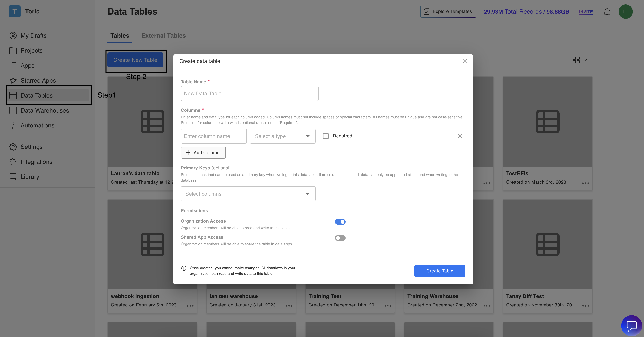Click the TestRFIs table thumbnail icon

548,122
